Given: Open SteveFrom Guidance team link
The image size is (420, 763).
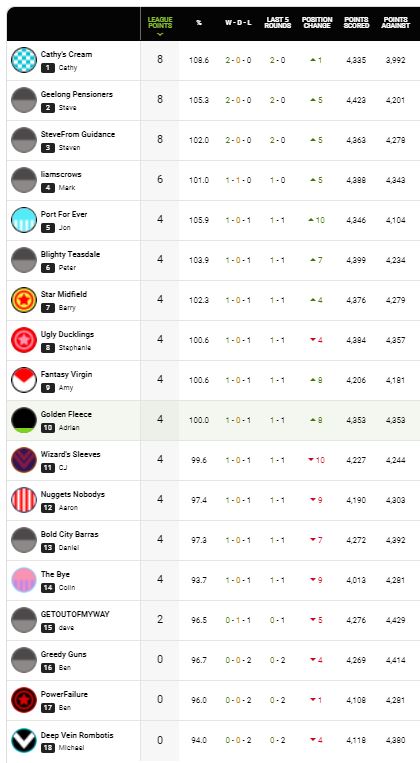Looking at the screenshot, I should [78, 134].
